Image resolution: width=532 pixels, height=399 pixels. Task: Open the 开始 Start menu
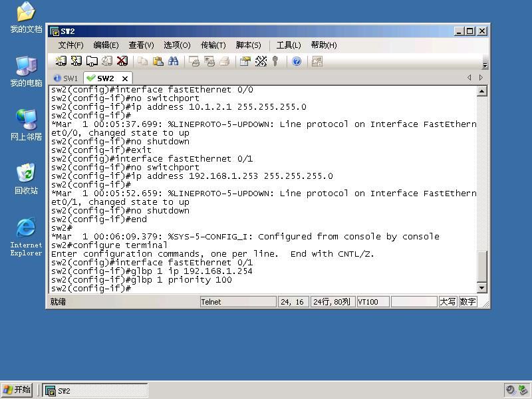click(17, 390)
